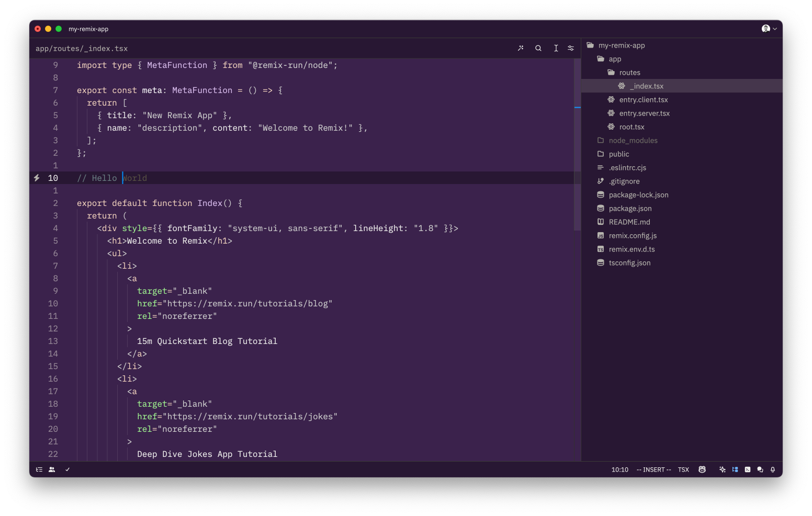Click the notifications bell icon
Viewport: 812px width, 516px height.
pyautogui.click(x=773, y=469)
